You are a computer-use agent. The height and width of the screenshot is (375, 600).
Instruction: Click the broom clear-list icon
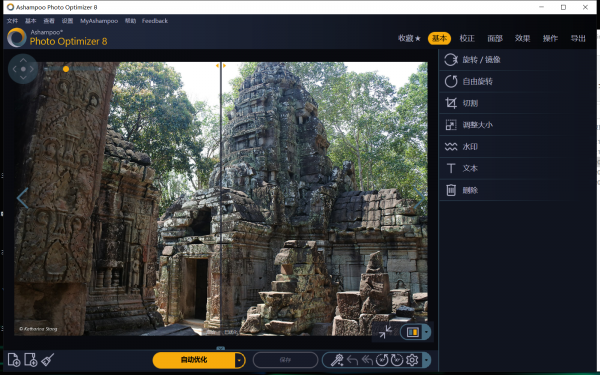pos(47,360)
